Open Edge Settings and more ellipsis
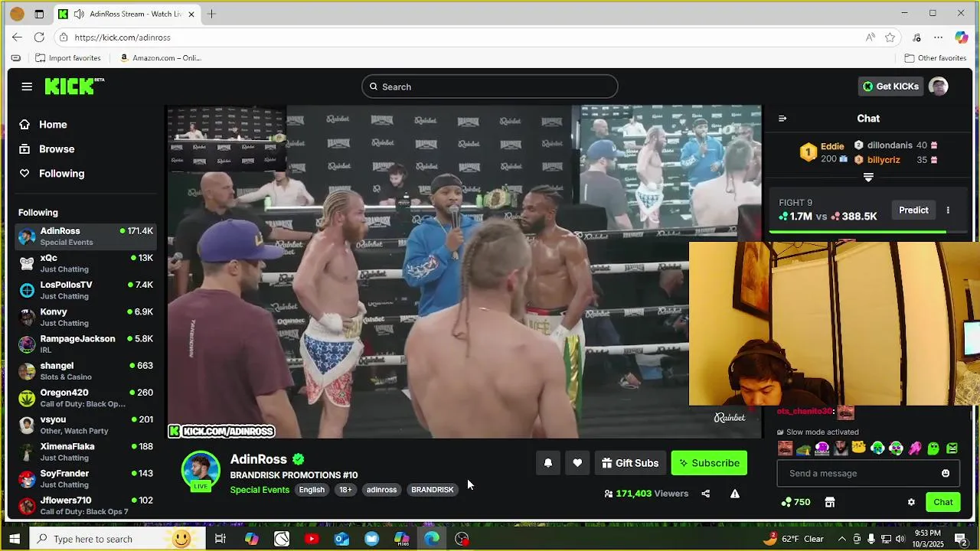The image size is (980, 551). (x=938, y=37)
